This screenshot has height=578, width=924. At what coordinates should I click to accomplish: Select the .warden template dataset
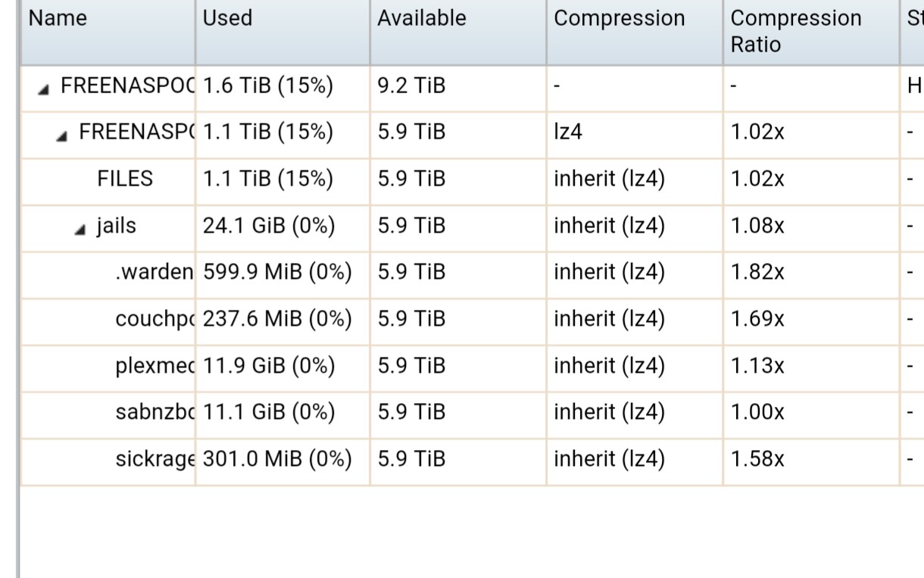click(x=155, y=273)
